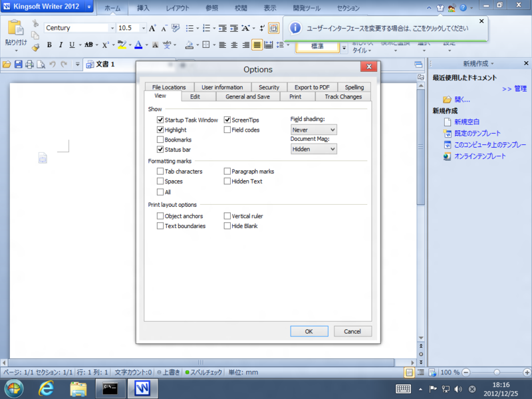This screenshot has height=399, width=532.
Task: Click the borders grid icon
Action: tap(206, 45)
